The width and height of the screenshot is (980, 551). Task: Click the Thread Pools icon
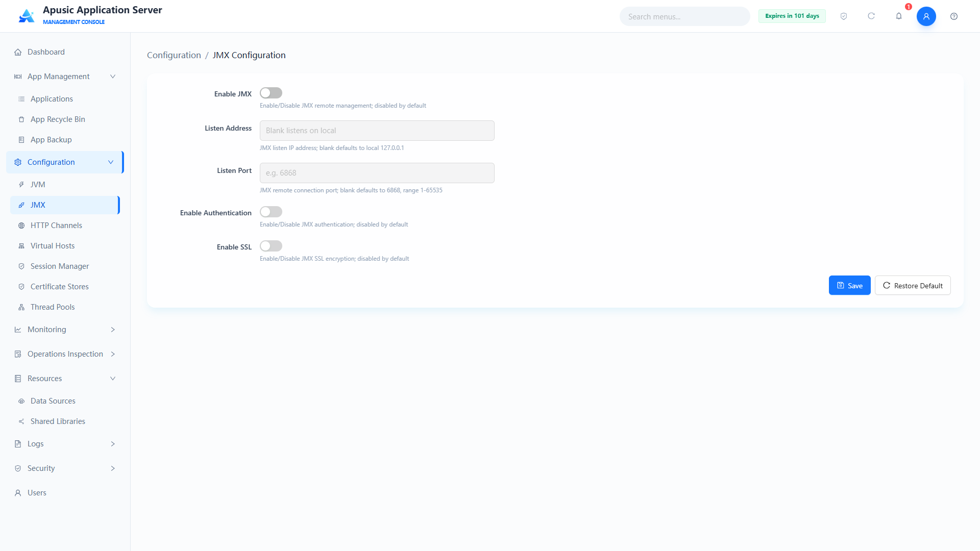tap(21, 307)
